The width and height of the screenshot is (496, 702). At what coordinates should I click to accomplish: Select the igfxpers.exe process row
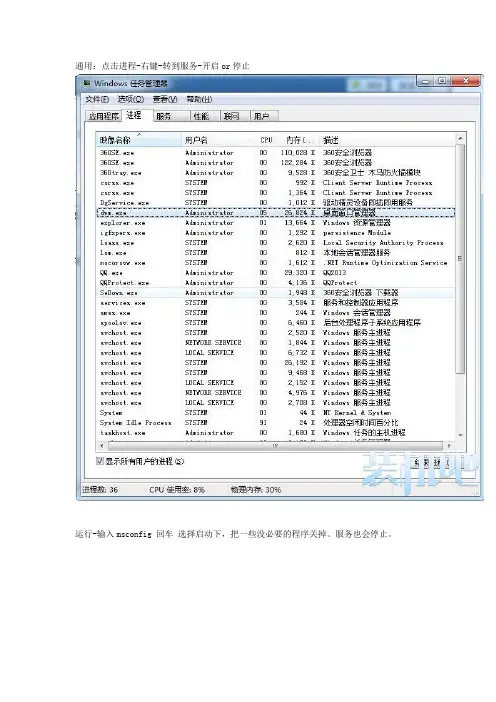coord(276,233)
